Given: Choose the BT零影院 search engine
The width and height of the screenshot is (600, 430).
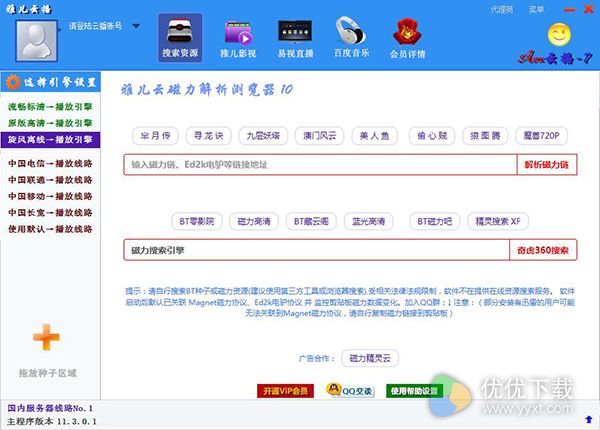Looking at the screenshot, I should 197,222.
